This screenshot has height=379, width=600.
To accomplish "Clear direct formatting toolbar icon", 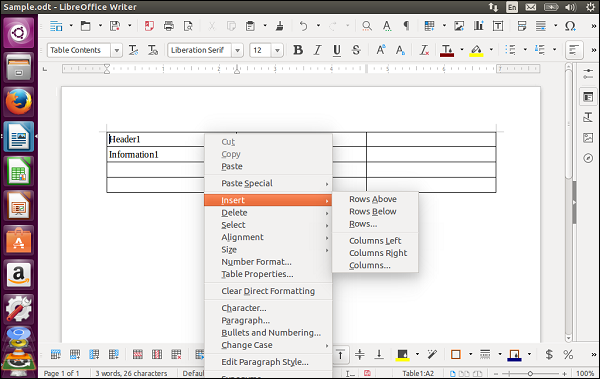I will [x=424, y=50].
